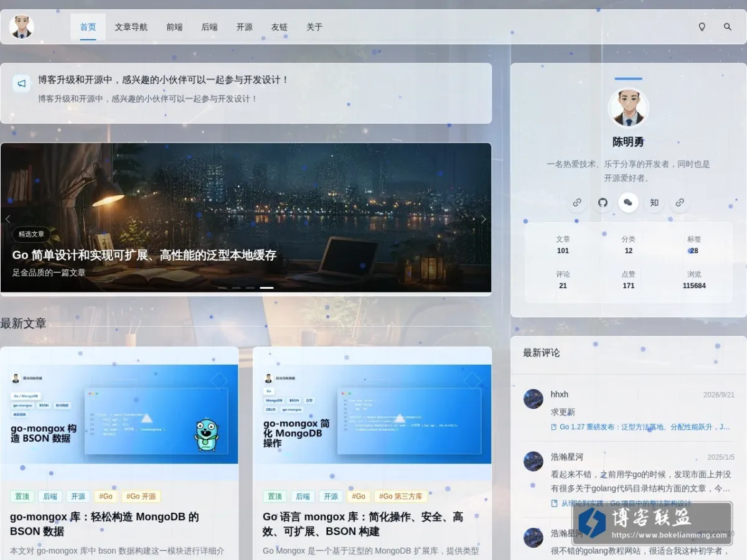Click link icon beside the GitHub icon
This screenshot has width=747, height=560.
click(x=577, y=202)
